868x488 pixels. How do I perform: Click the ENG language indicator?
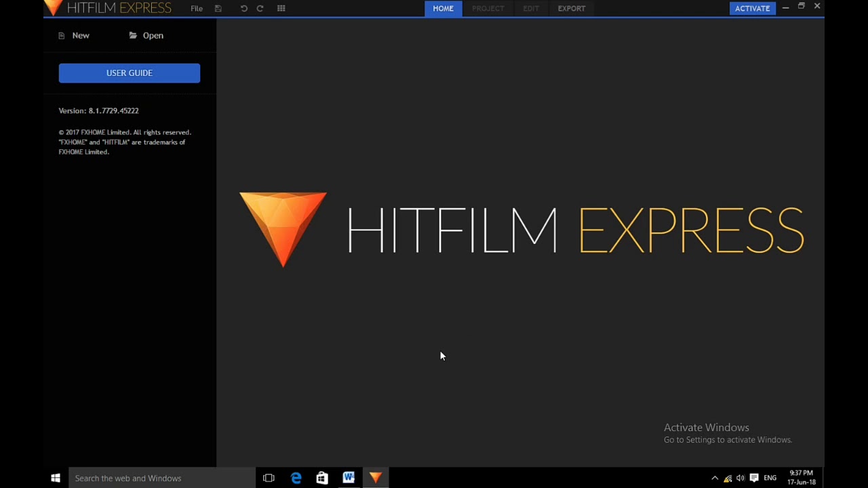click(x=770, y=478)
